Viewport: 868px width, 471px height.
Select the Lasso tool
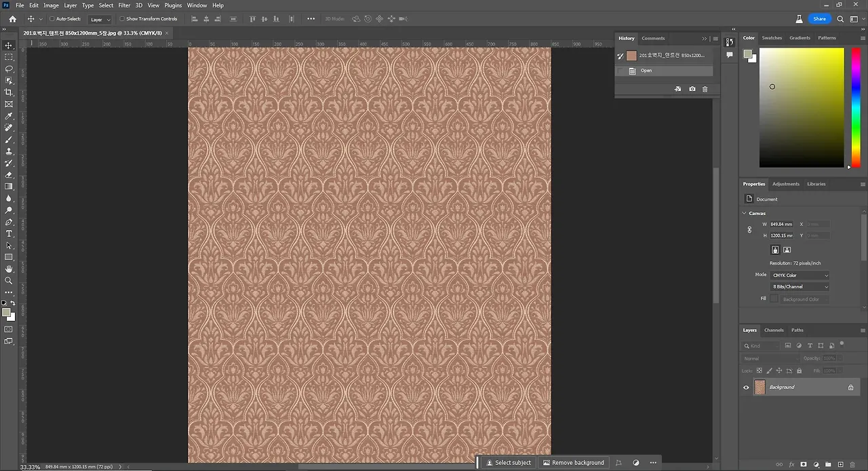pos(9,69)
